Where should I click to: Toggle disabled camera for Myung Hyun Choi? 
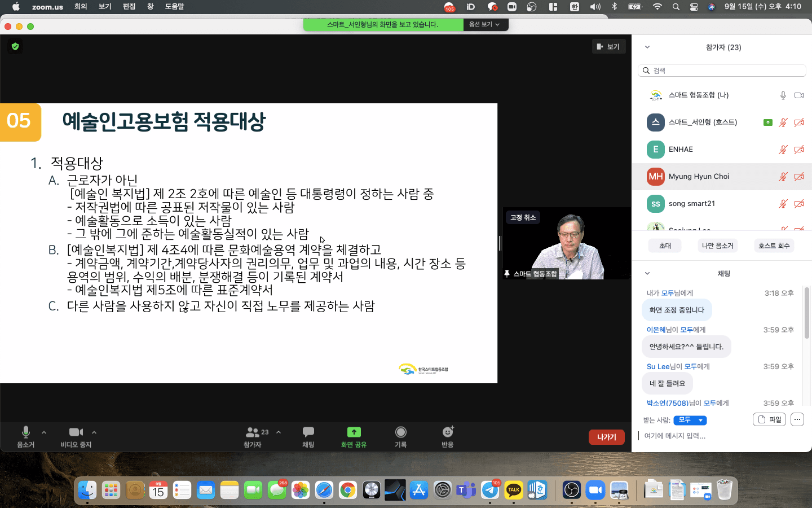click(799, 177)
